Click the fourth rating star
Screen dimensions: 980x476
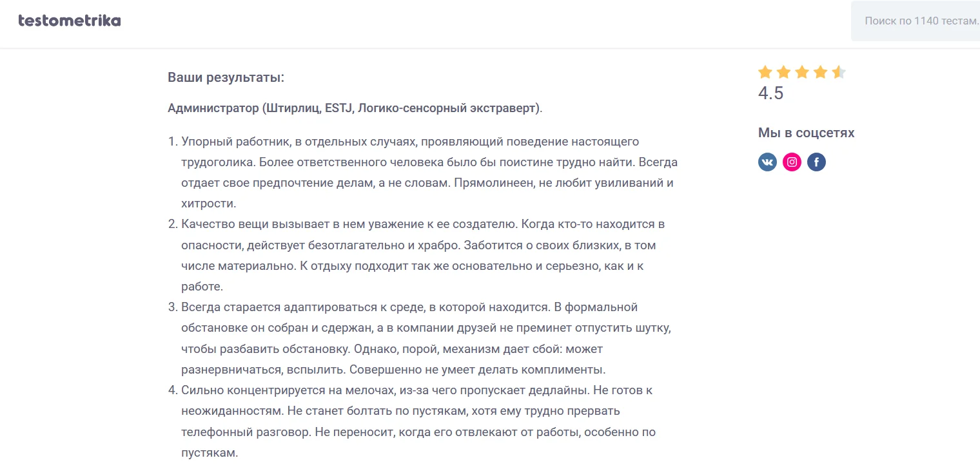(x=821, y=72)
